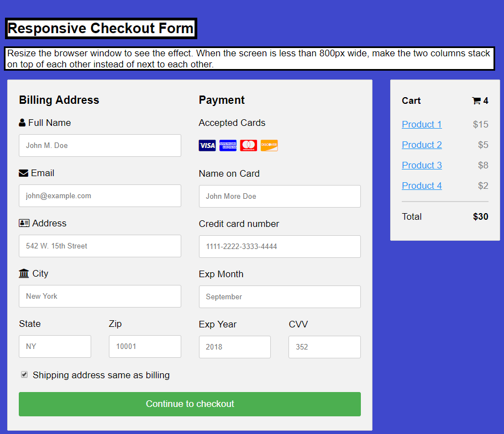Select the Discover card icon

pyautogui.click(x=269, y=145)
